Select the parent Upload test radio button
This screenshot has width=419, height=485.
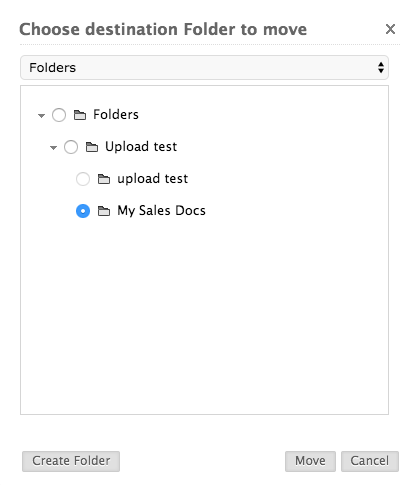point(71,147)
